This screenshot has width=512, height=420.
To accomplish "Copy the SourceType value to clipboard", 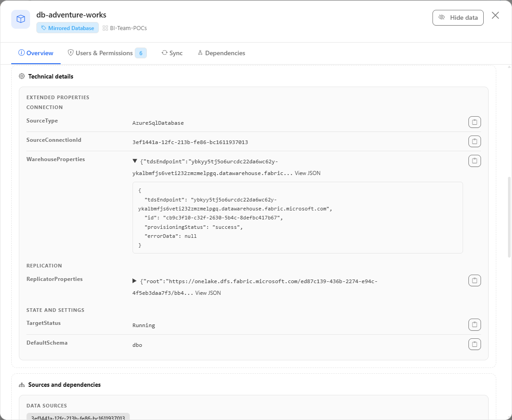I will click(x=474, y=122).
